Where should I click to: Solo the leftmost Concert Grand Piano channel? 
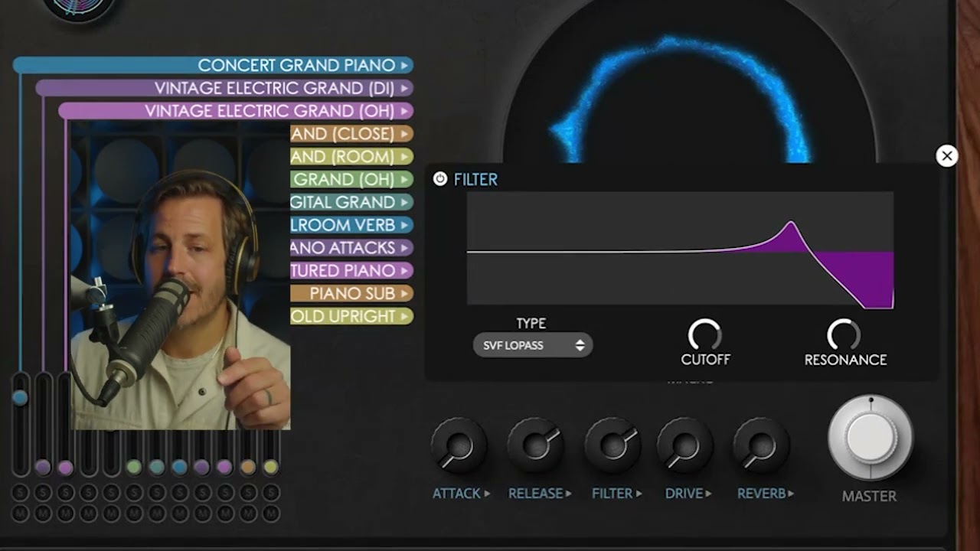point(20,493)
